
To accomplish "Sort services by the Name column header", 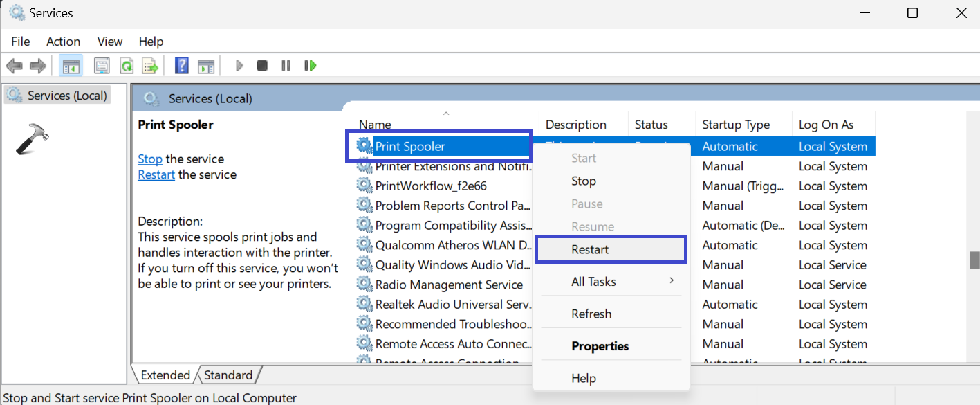I will (375, 125).
